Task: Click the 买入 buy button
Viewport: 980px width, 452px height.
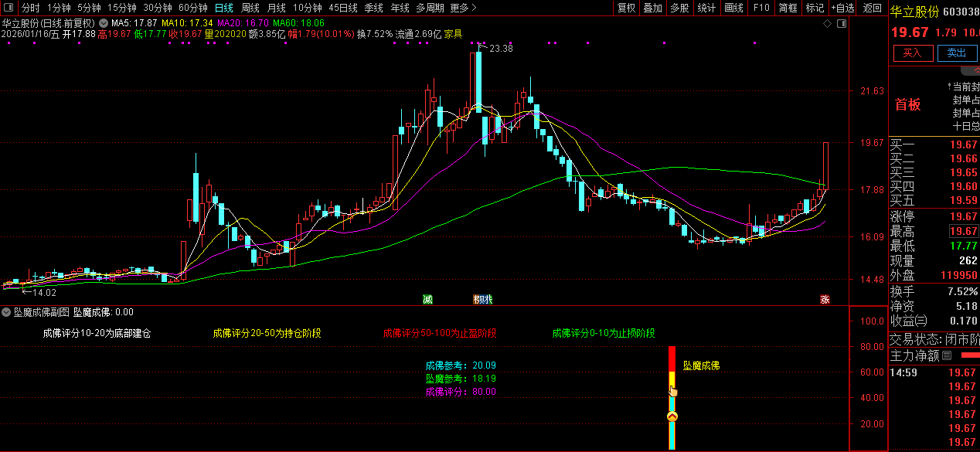Action: (913, 53)
